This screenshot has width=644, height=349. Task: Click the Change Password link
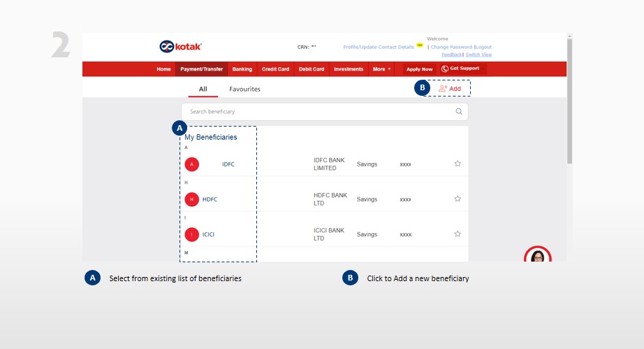click(x=451, y=47)
